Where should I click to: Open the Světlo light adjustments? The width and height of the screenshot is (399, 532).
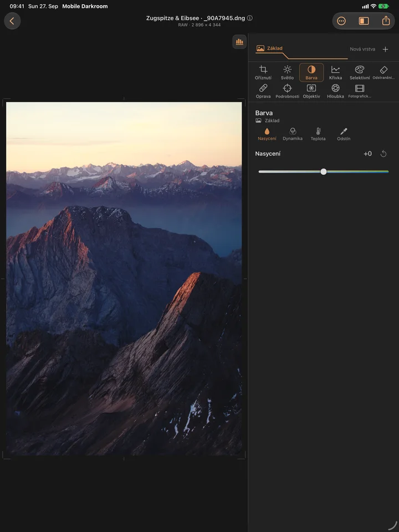click(287, 73)
